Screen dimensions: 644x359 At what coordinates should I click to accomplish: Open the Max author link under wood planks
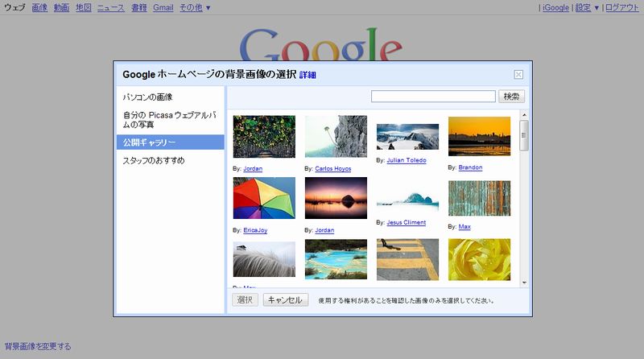pos(464,226)
